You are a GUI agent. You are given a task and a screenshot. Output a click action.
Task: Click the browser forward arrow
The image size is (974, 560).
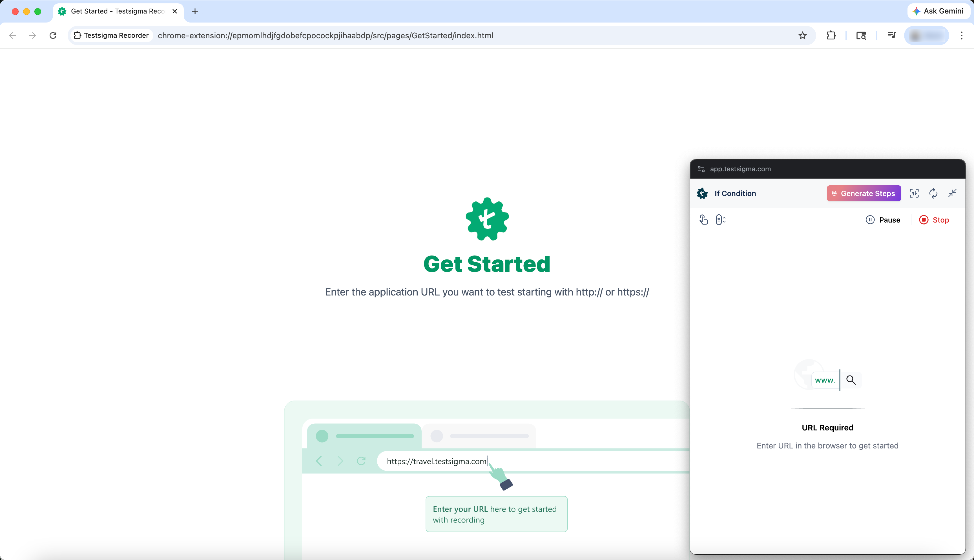click(x=33, y=35)
